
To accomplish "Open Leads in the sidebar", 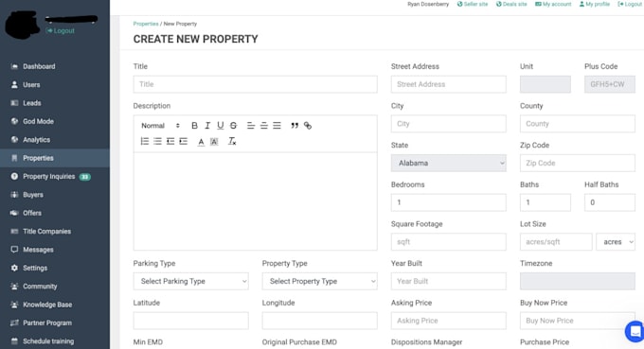I will pos(55,103).
